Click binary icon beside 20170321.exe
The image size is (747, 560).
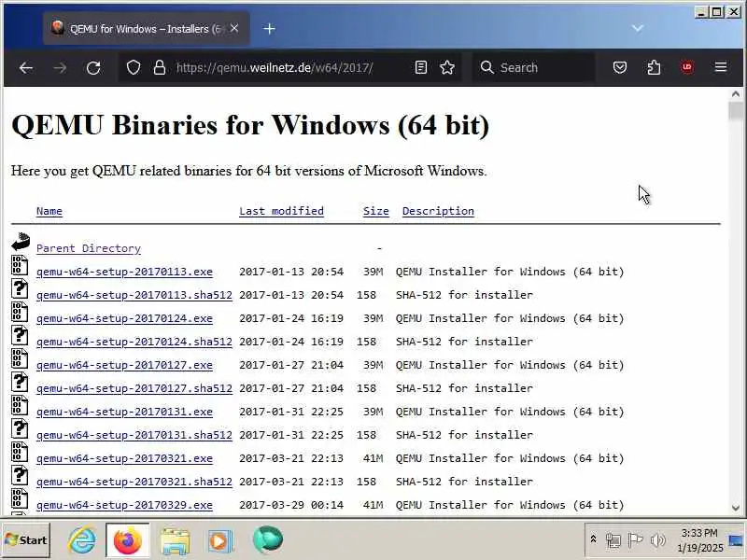click(x=20, y=452)
